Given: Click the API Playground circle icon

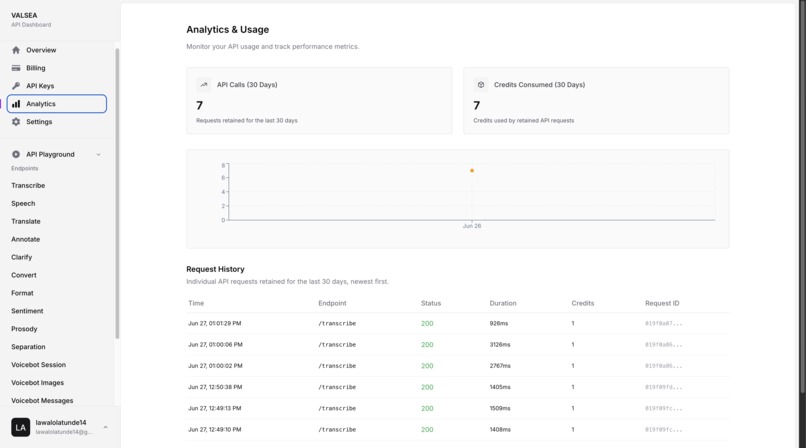Looking at the screenshot, I should coord(16,154).
